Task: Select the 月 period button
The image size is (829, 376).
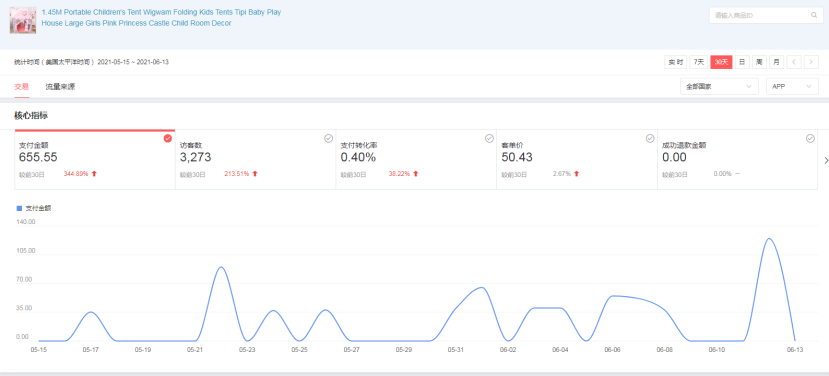Action: [x=776, y=62]
